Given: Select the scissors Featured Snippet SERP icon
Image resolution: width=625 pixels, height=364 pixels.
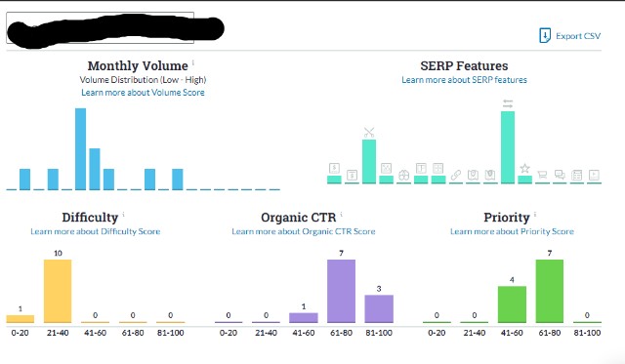Looking at the screenshot, I should (x=369, y=132).
